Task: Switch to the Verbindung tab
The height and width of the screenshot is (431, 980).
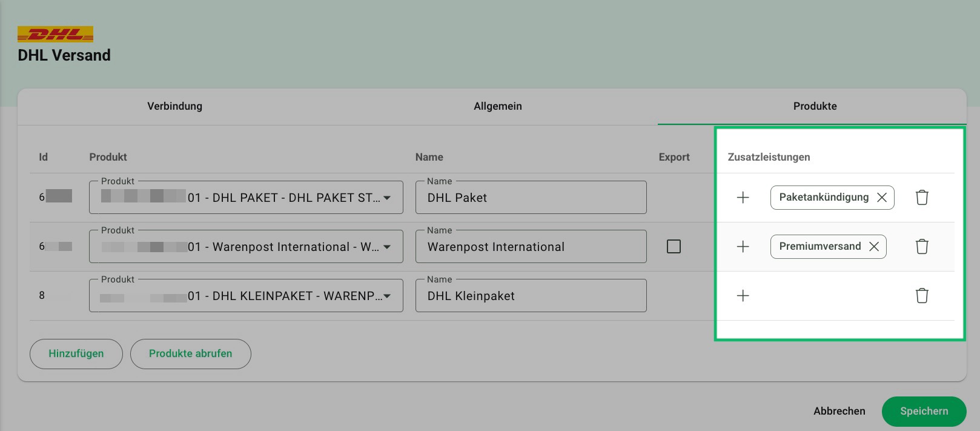Action: pyautogui.click(x=174, y=106)
